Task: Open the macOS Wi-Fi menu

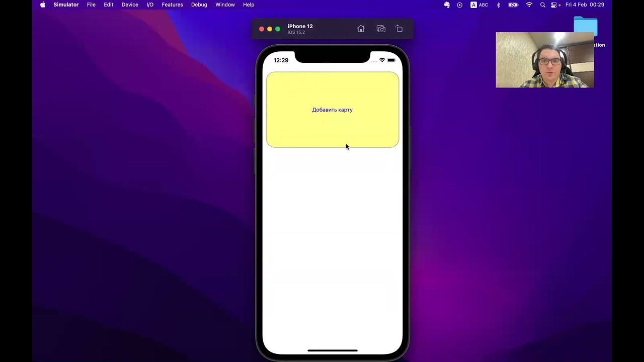Action: pos(529,5)
